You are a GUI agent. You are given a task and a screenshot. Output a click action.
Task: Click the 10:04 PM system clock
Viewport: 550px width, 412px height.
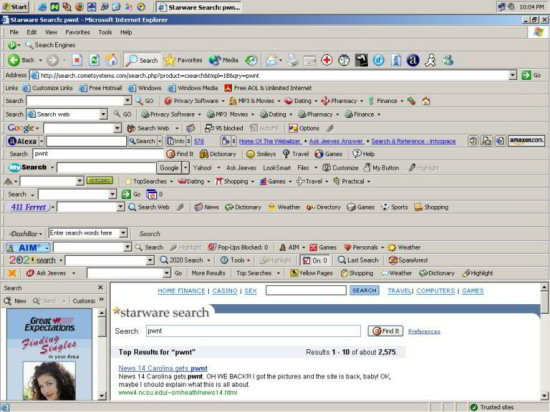tap(532, 7)
